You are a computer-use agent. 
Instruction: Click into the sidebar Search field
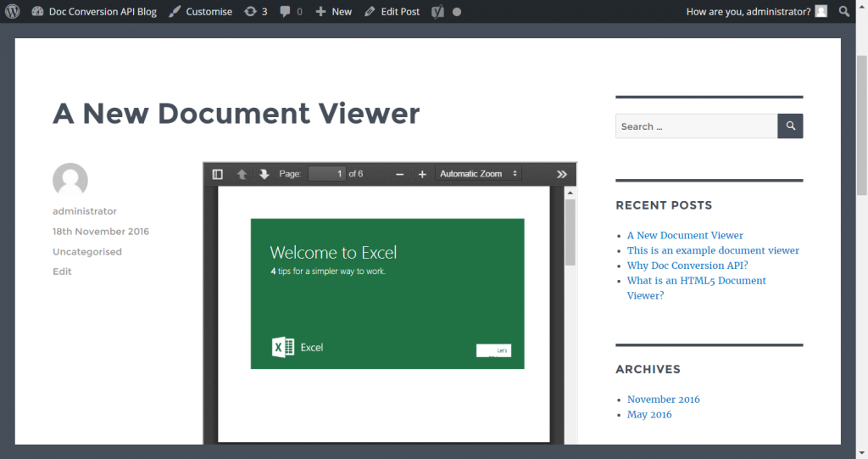[x=697, y=126]
